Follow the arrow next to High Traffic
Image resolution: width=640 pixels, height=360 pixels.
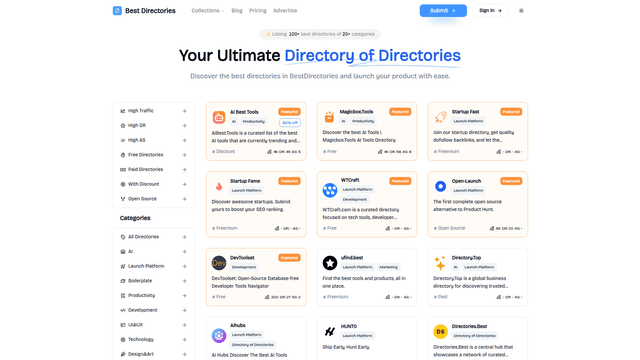(x=184, y=111)
